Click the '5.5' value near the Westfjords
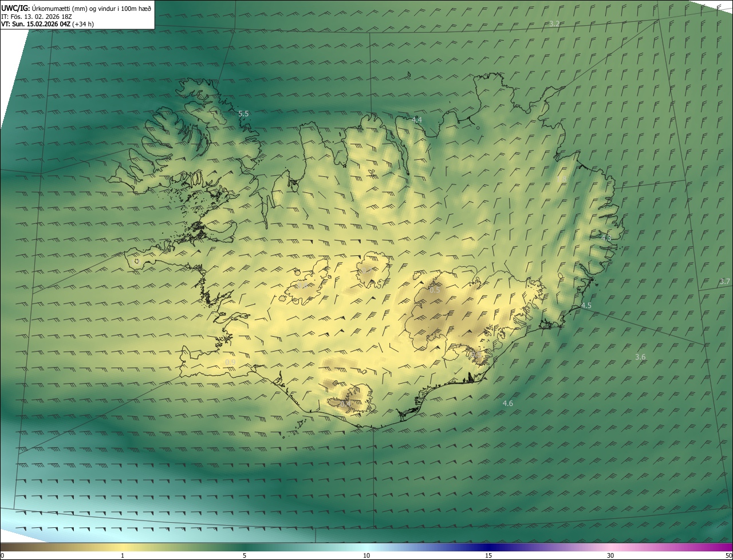This screenshot has width=733, height=560. (x=243, y=114)
